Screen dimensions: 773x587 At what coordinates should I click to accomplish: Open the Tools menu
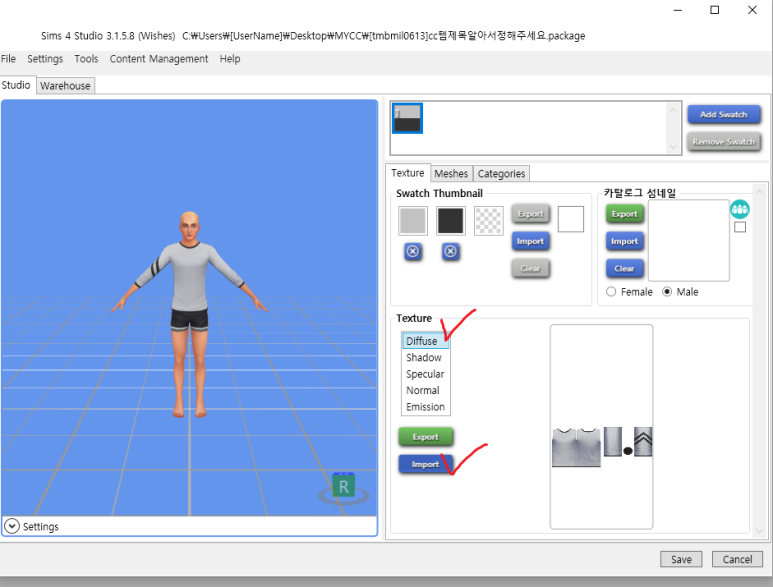pos(86,59)
